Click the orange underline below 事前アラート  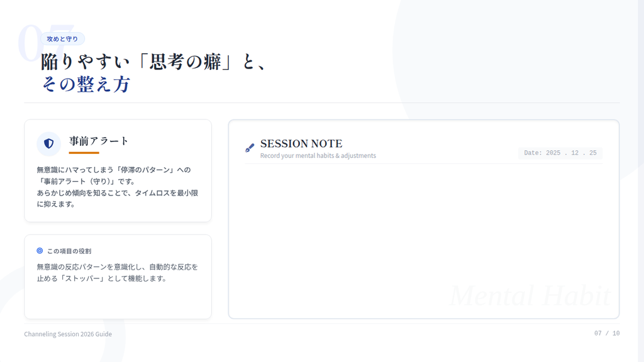click(x=84, y=153)
